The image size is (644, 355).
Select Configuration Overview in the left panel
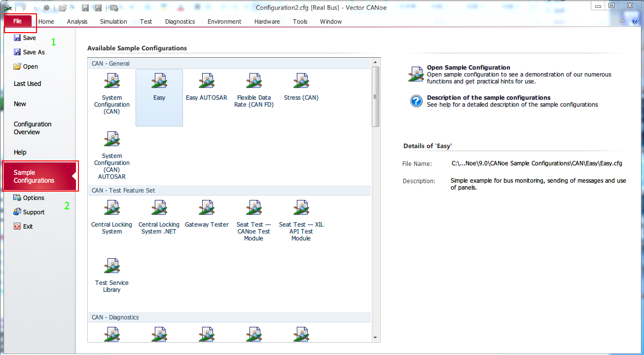33,128
